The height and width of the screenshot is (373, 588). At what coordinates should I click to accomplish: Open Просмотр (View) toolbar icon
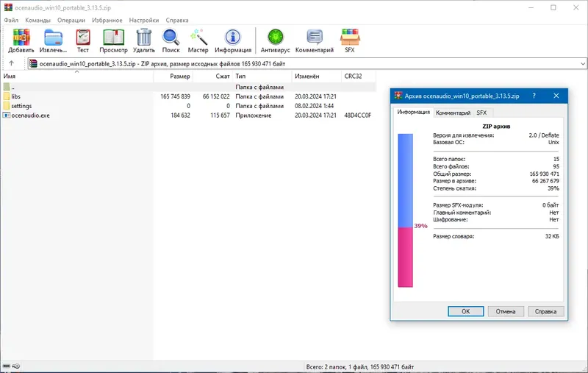pyautogui.click(x=113, y=40)
